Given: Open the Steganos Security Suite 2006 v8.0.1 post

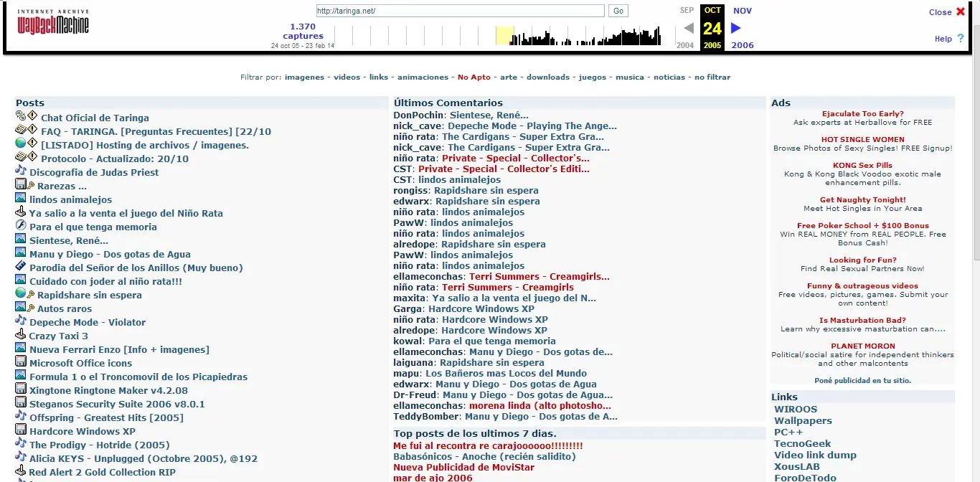Looking at the screenshot, I should (x=117, y=404).
